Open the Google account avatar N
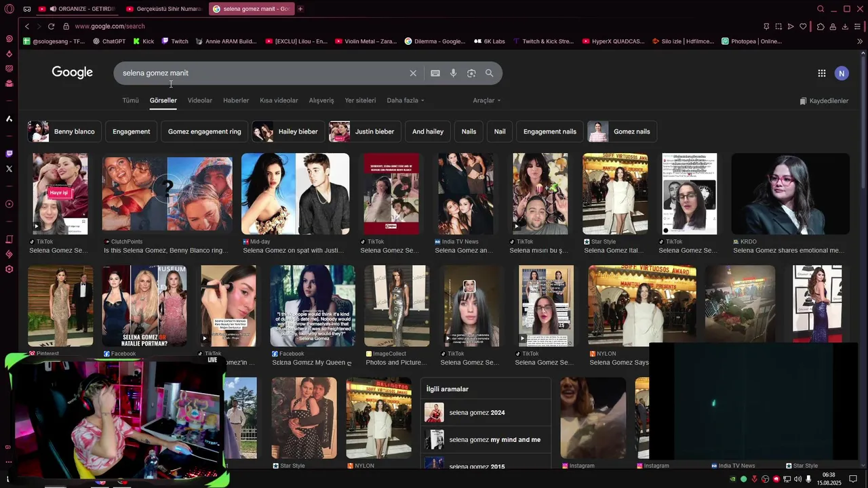868x488 pixels. point(842,73)
